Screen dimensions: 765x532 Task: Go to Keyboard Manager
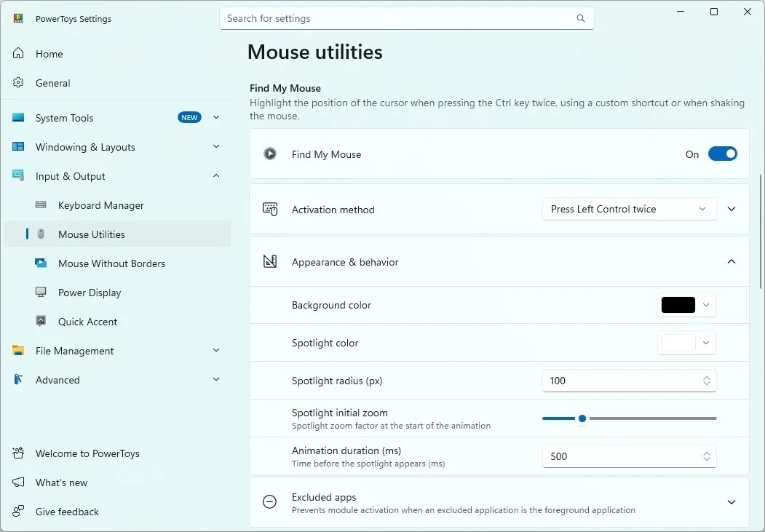(117, 205)
